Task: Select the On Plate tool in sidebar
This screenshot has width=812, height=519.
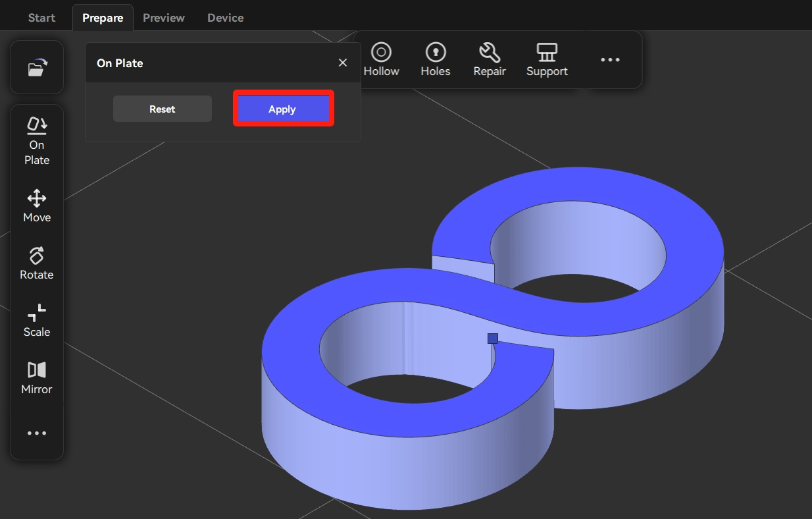Action: (37, 141)
